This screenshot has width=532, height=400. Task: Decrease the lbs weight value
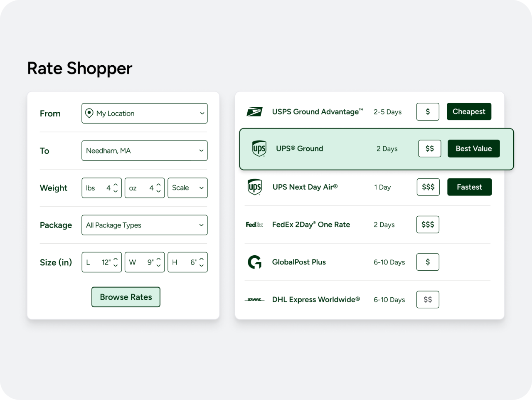116,191
